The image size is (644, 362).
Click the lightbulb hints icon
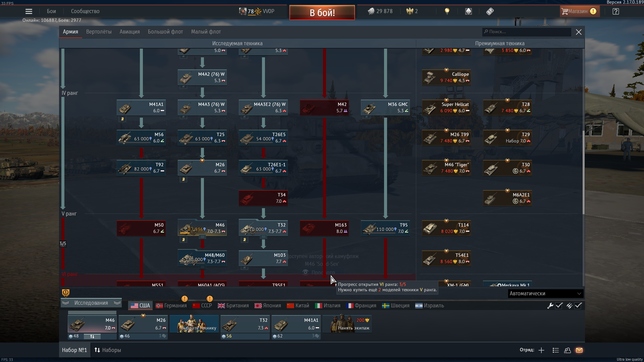pyautogui.click(x=447, y=11)
